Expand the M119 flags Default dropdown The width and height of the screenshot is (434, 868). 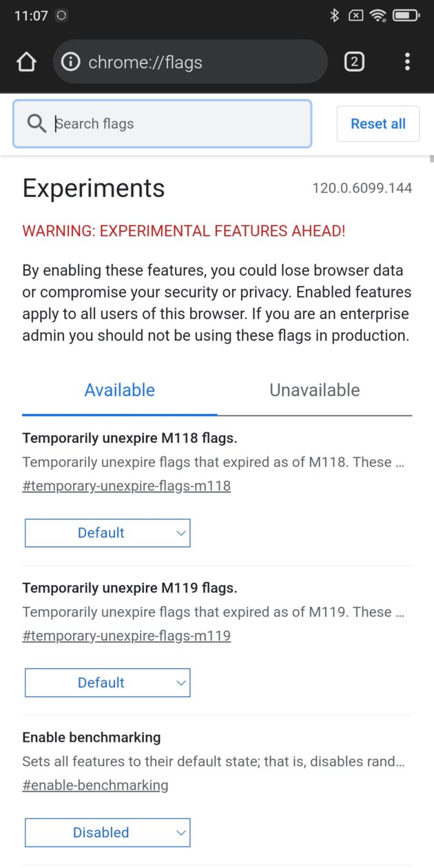(x=107, y=683)
